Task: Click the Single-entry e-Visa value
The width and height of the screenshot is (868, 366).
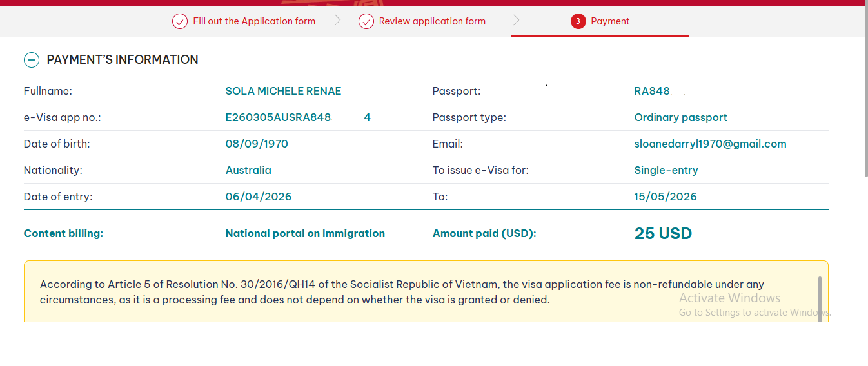Action: point(666,171)
